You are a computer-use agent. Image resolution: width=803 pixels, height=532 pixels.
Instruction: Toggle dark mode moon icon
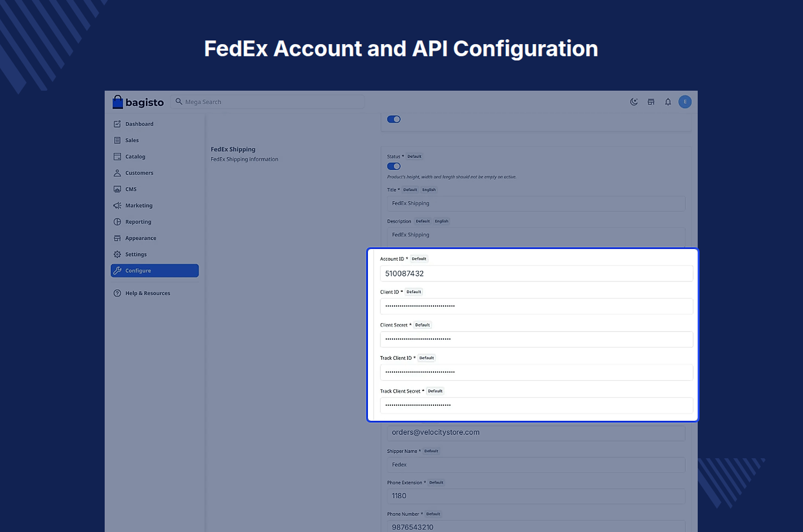(634, 102)
